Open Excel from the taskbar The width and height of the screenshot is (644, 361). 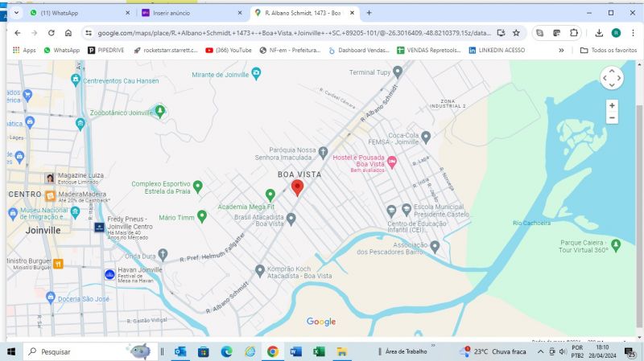tap(319, 351)
